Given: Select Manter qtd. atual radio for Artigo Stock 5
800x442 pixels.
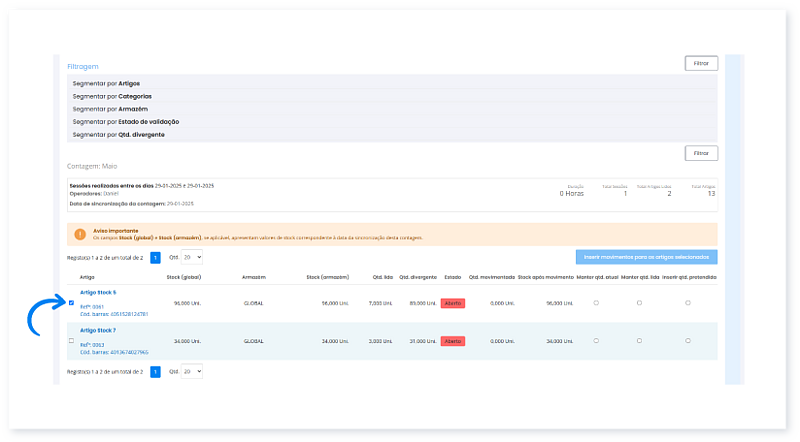Looking at the screenshot, I should point(596,302).
